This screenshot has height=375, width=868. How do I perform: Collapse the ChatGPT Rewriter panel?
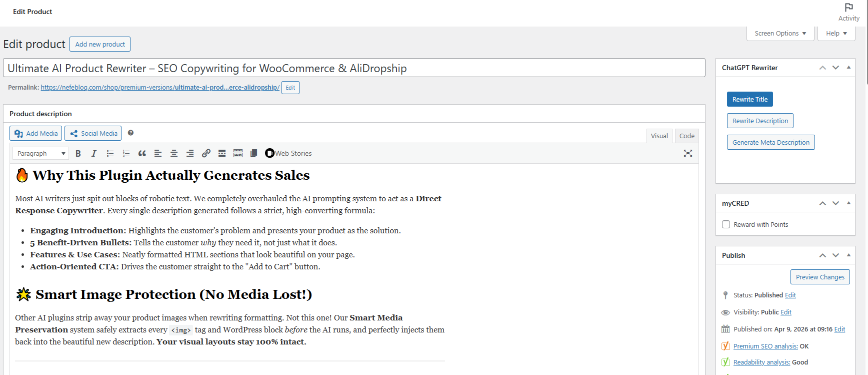848,68
